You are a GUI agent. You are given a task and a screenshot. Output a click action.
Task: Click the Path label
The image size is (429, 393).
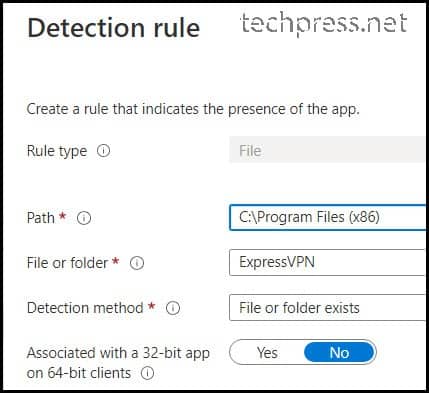[x=40, y=218]
